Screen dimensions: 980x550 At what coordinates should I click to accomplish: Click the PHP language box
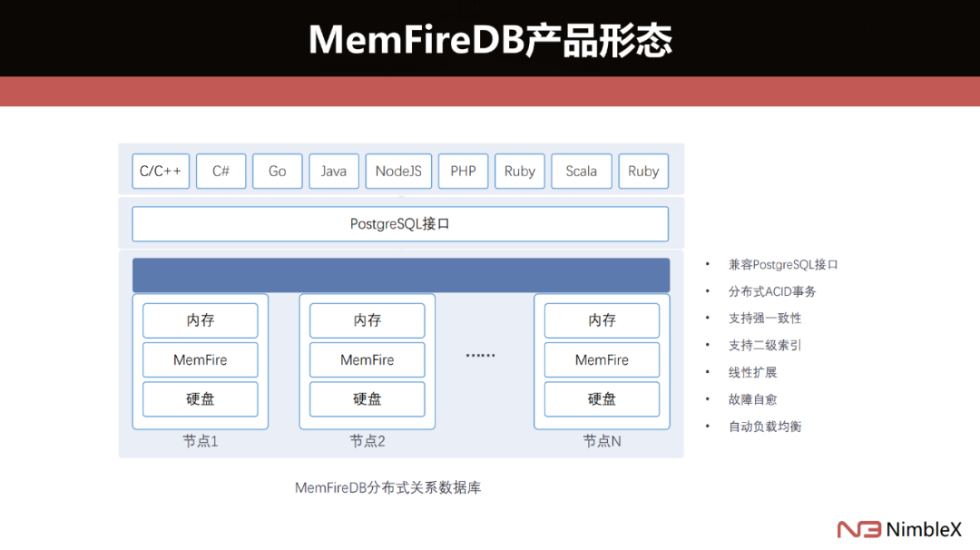[x=463, y=172]
